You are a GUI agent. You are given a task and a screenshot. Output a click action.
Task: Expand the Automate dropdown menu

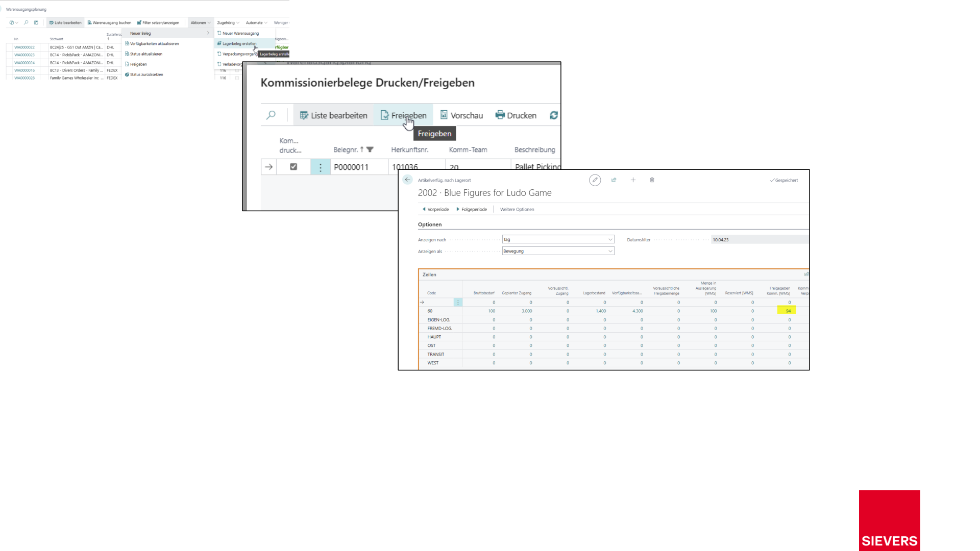point(257,22)
